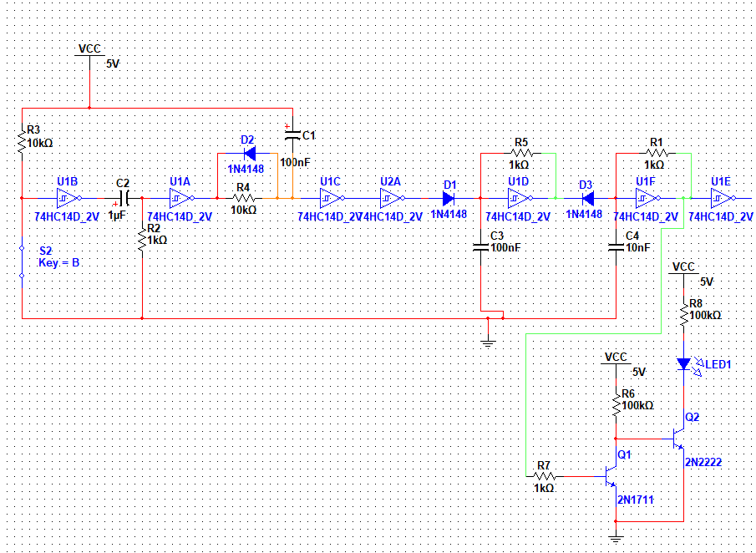
Task: Select the U1B Schmitt inverter symbol
Action: click(68, 198)
